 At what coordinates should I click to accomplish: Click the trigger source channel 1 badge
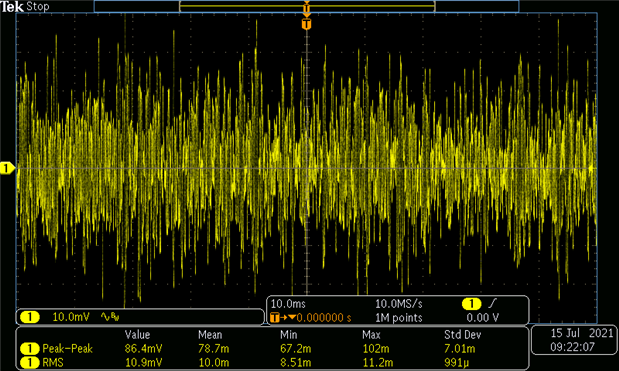[471, 304]
